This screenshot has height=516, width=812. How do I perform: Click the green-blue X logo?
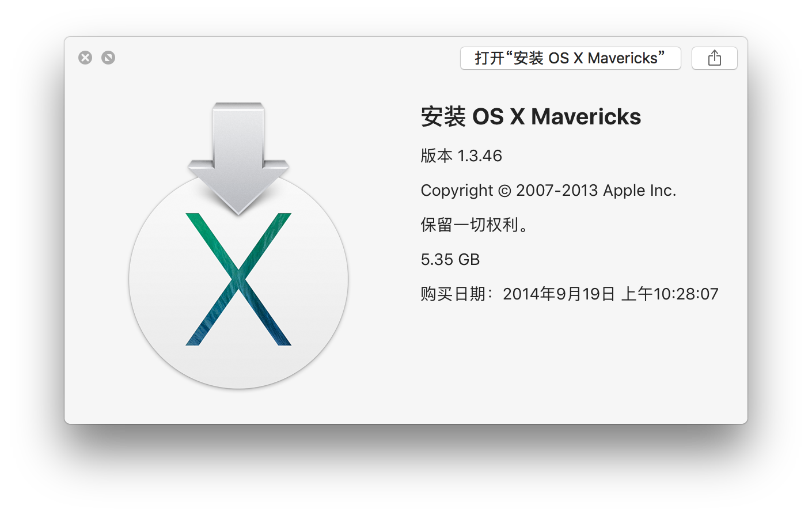[238, 279]
